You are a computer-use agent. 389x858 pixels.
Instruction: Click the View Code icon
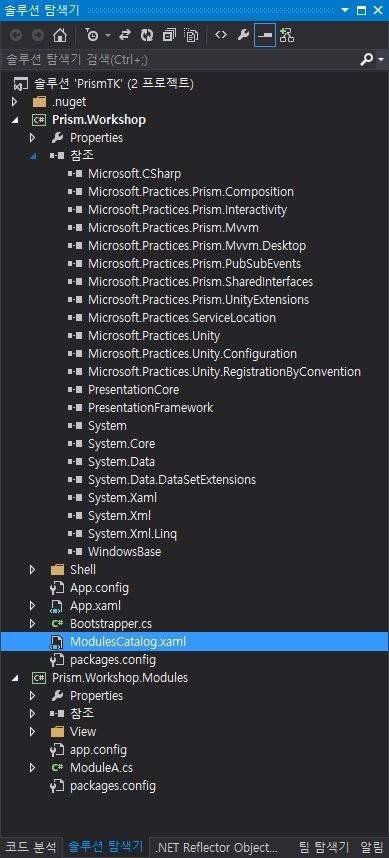click(x=221, y=36)
